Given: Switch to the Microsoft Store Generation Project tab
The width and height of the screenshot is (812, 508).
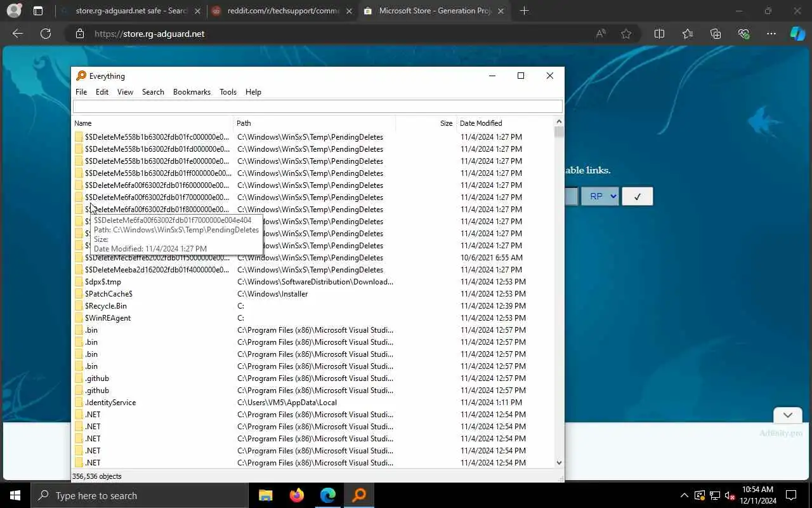Looking at the screenshot, I should 435,11.
